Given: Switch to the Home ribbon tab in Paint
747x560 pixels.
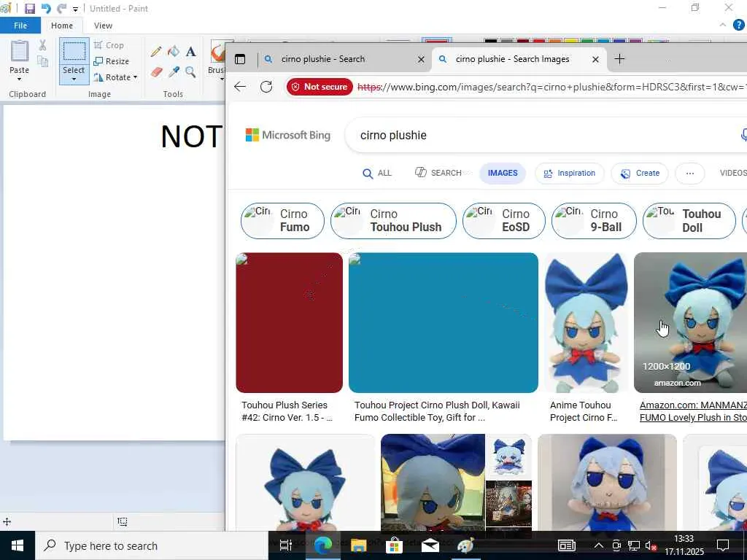Looking at the screenshot, I should click(62, 26).
